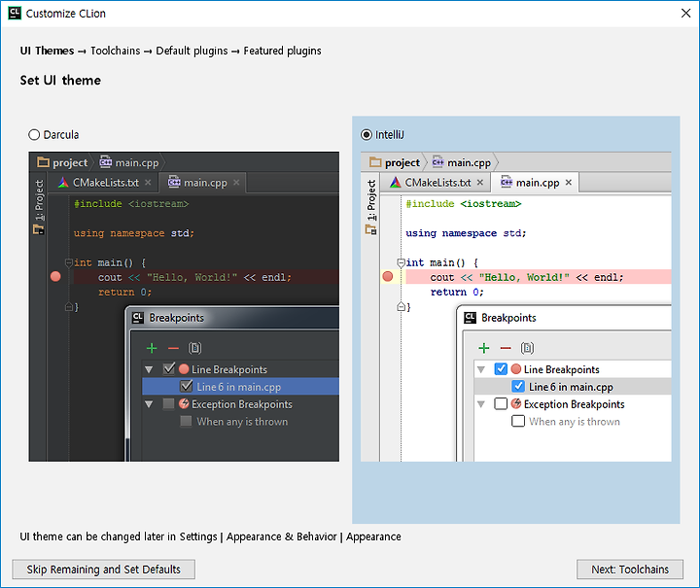Click project tool window icon in Darcula sidebar
The height and width of the screenshot is (588, 700).
click(x=39, y=229)
